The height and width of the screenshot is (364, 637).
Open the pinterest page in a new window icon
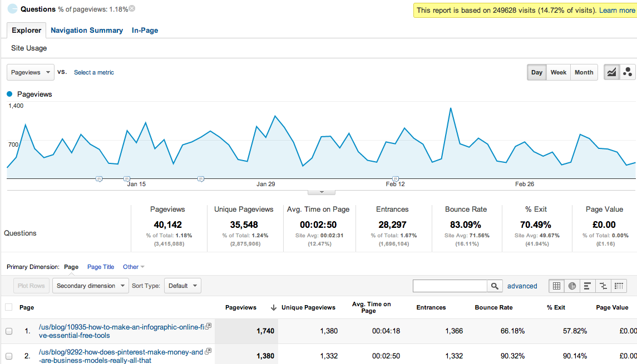tap(208, 351)
